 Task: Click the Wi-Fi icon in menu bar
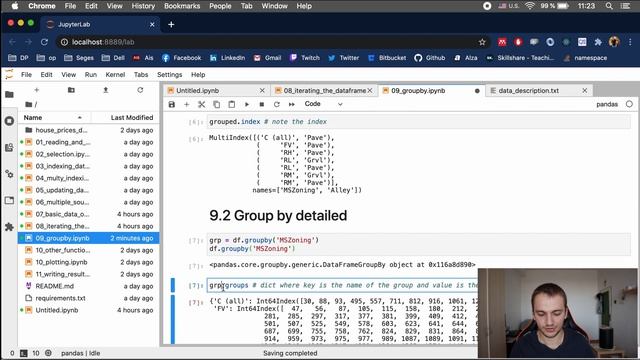pyautogui.click(x=530, y=6)
